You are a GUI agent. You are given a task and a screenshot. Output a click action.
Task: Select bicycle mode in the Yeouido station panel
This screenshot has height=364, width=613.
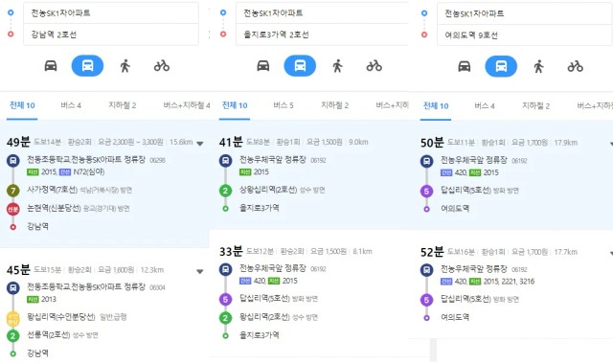coord(575,66)
